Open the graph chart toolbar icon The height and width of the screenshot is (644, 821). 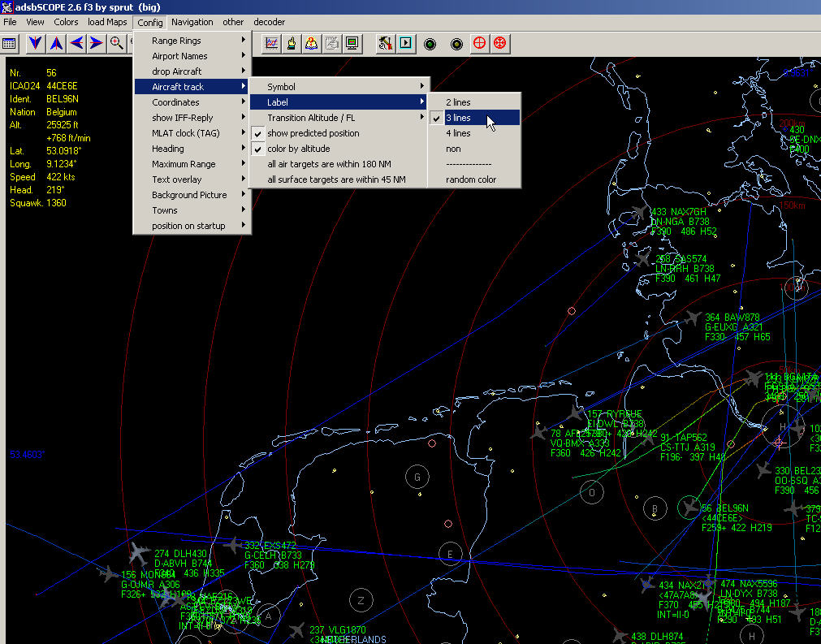point(271,44)
